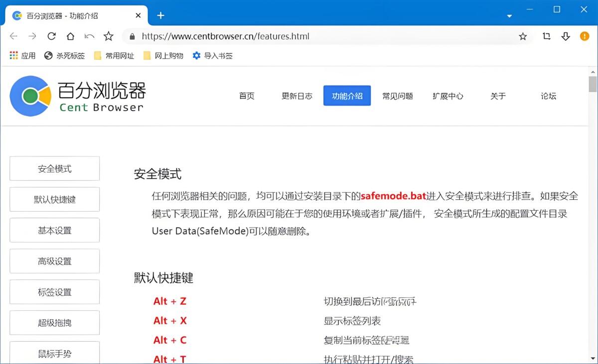Click the browser back arrow
598x364 pixels.
point(13,36)
